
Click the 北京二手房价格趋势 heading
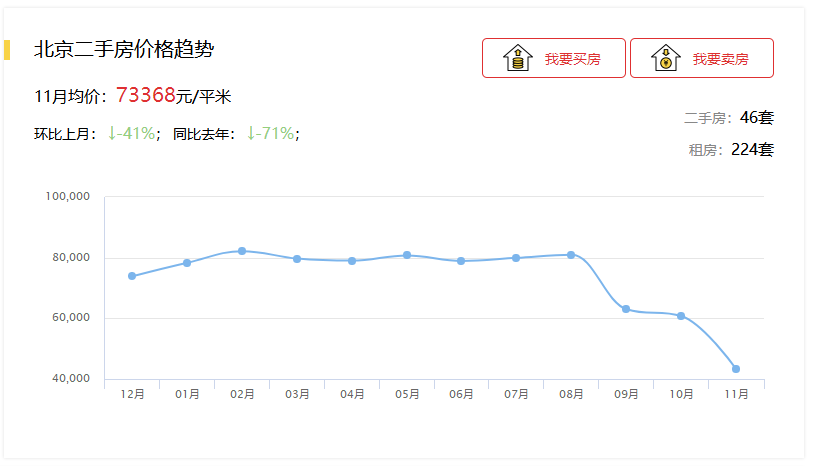124,49
